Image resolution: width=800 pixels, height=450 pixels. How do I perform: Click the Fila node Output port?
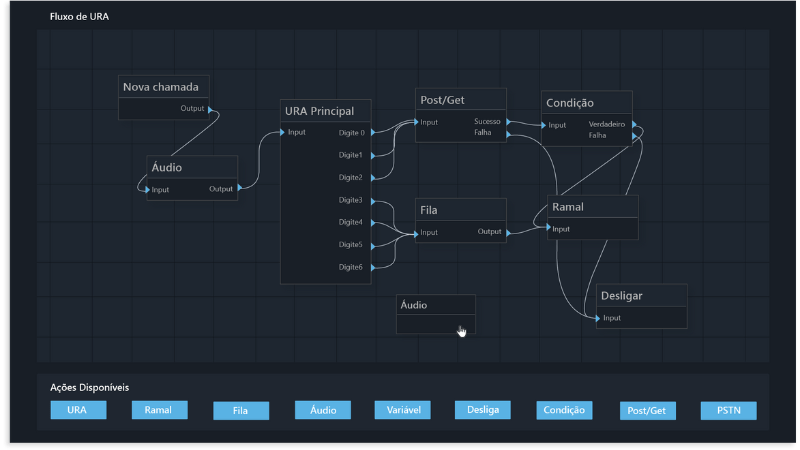pos(508,232)
